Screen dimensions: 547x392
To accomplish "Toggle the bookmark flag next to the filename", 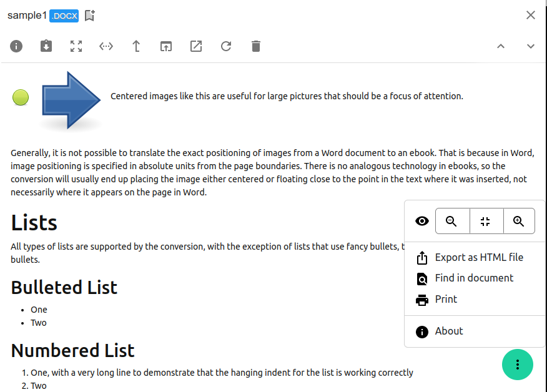I will coord(89,16).
